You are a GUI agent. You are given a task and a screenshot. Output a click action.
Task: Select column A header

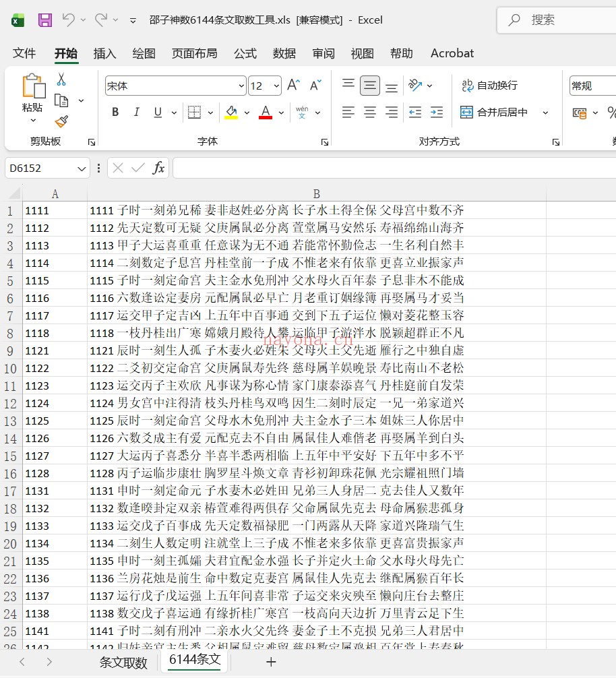(55, 193)
